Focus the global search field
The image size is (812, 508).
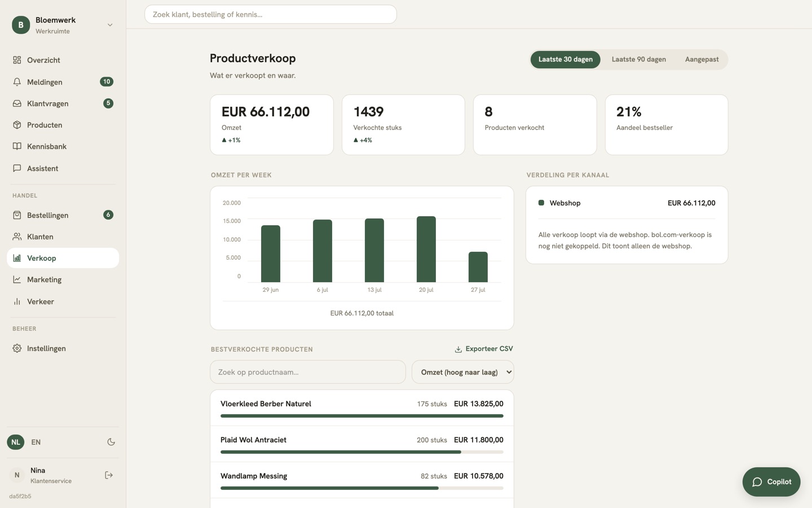(271, 14)
